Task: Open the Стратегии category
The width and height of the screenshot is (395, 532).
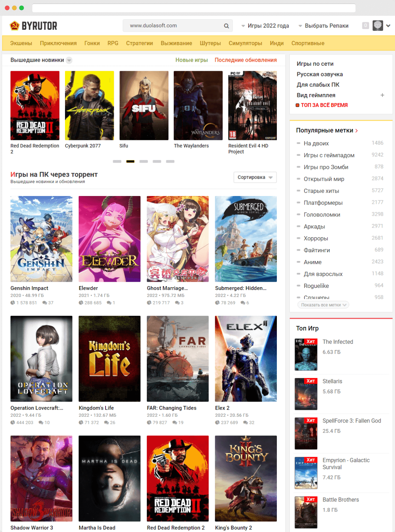Action: click(x=139, y=43)
